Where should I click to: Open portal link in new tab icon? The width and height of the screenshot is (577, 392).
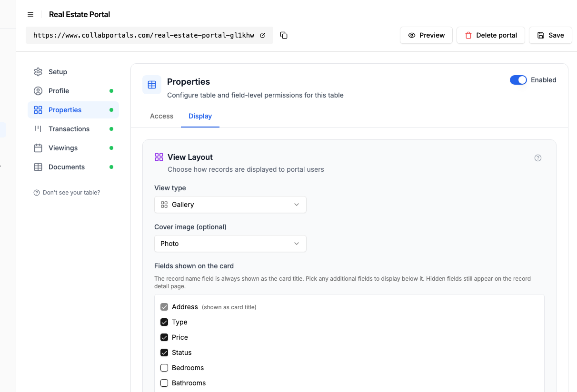pyautogui.click(x=263, y=35)
